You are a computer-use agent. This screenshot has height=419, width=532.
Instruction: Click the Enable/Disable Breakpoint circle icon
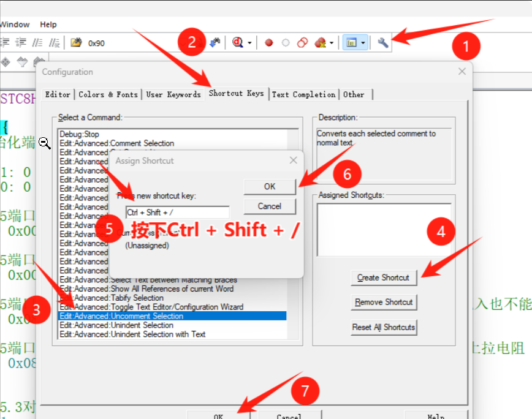(x=285, y=43)
